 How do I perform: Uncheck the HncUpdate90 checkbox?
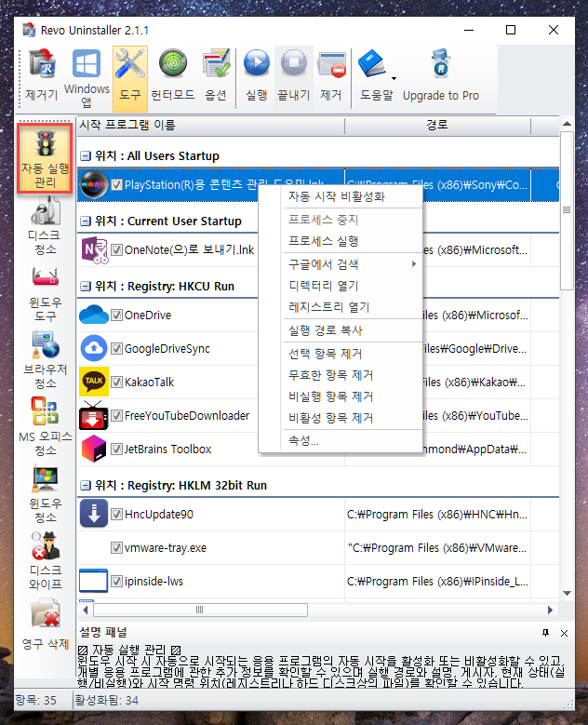tap(116, 514)
